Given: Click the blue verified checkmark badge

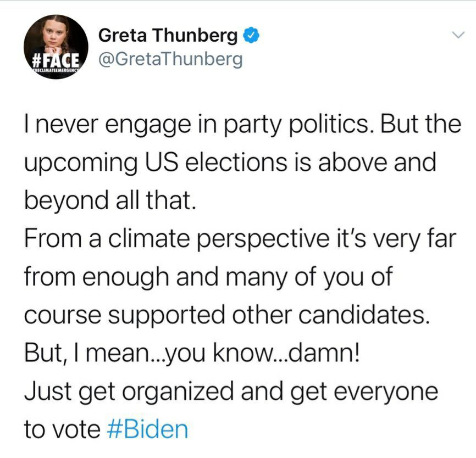Looking at the screenshot, I should point(251,36).
